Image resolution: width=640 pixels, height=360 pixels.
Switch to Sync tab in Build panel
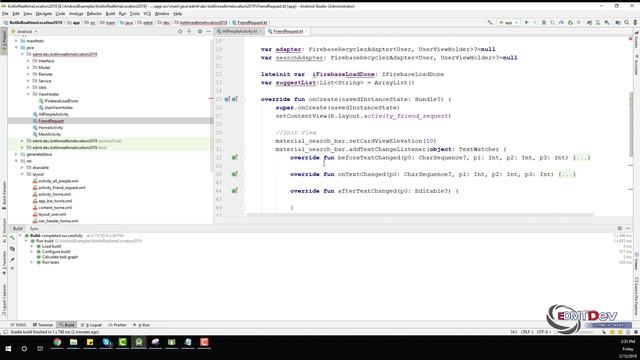[x=34, y=229]
